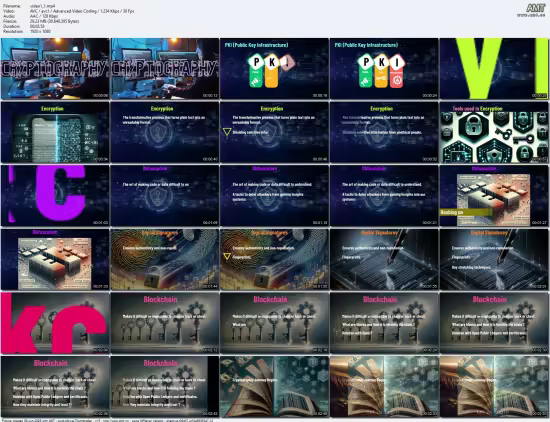Open the PKI frame with faded I badge
Screen dimensions: 550x422
pyautogui.click(x=274, y=69)
